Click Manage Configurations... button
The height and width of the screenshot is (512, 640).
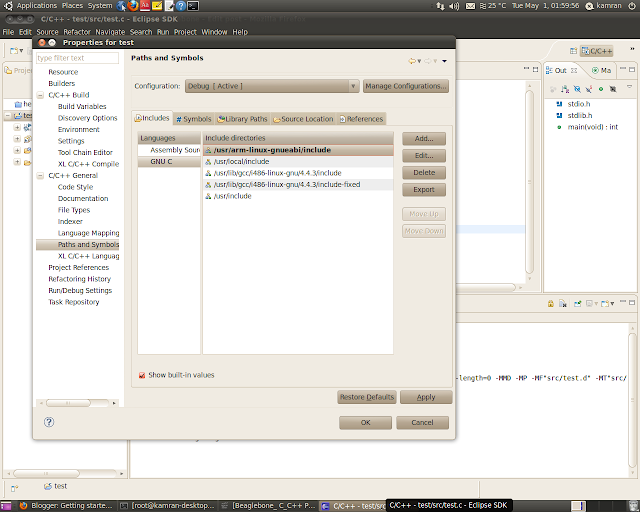[x=406, y=86]
